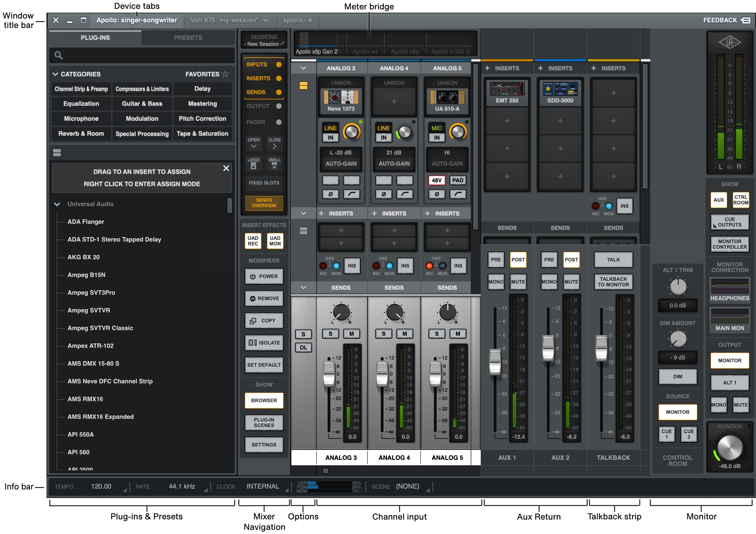Toggle polarity invert on Analog 5
The height and width of the screenshot is (534, 756).
437,194
